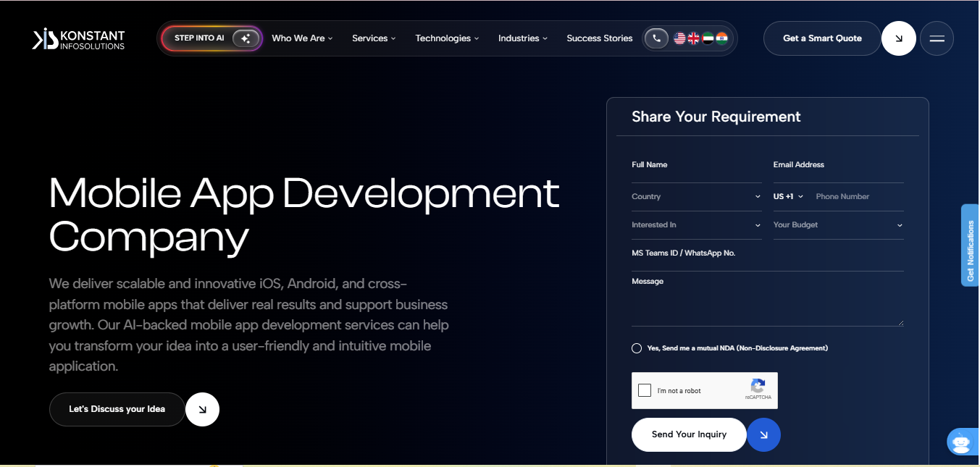Open the hamburger menu icon

pyautogui.click(x=937, y=38)
